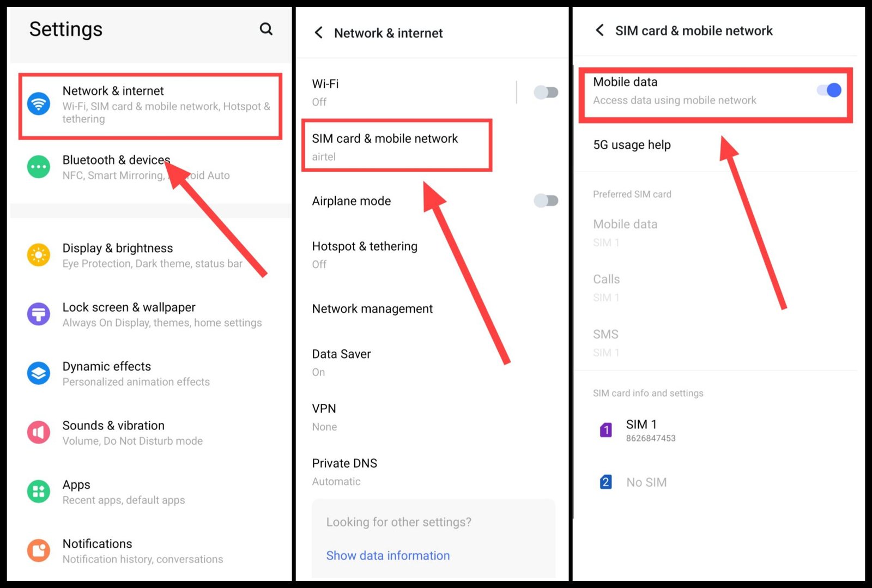Screen dimensions: 872x588
Task: Select SIM 1 card info entry
Action: (716, 430)
